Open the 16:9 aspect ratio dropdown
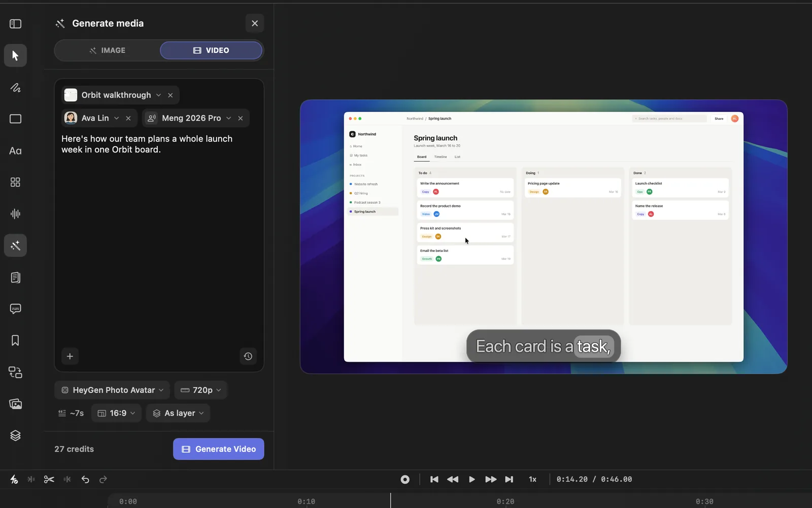Screen dimensions: 812x508 (x=117, y=413)
